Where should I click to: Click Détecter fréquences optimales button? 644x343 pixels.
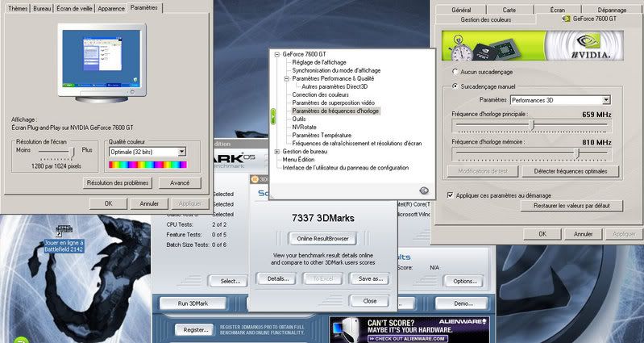coord(571,171)
